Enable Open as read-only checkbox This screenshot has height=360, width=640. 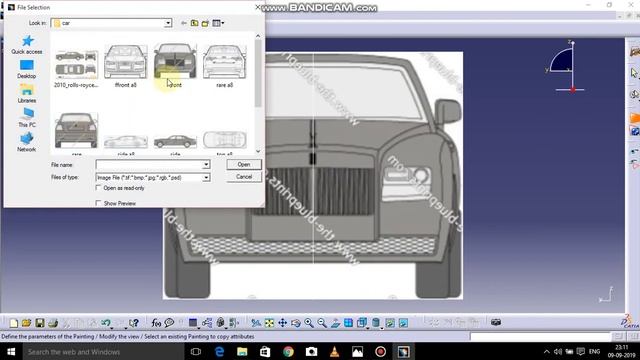98,188
